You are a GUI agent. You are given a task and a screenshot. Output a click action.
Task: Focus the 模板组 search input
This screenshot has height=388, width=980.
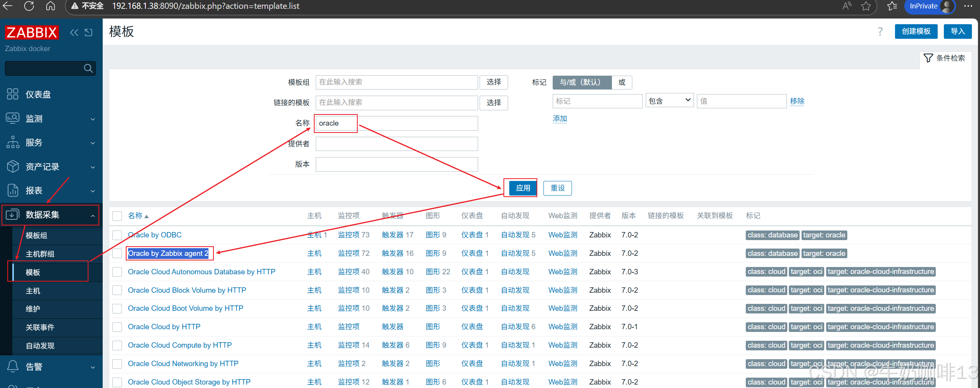pos(397,82)
